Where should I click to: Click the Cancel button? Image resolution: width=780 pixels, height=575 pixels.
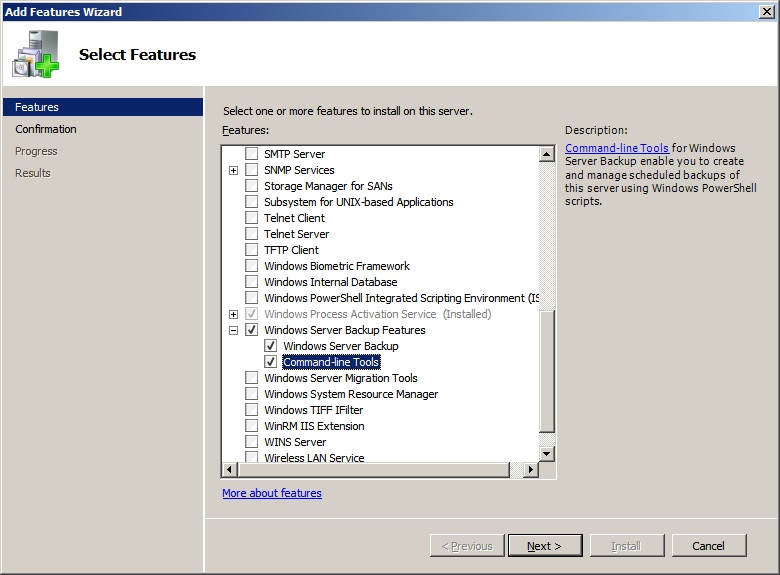tap(709, 546)
